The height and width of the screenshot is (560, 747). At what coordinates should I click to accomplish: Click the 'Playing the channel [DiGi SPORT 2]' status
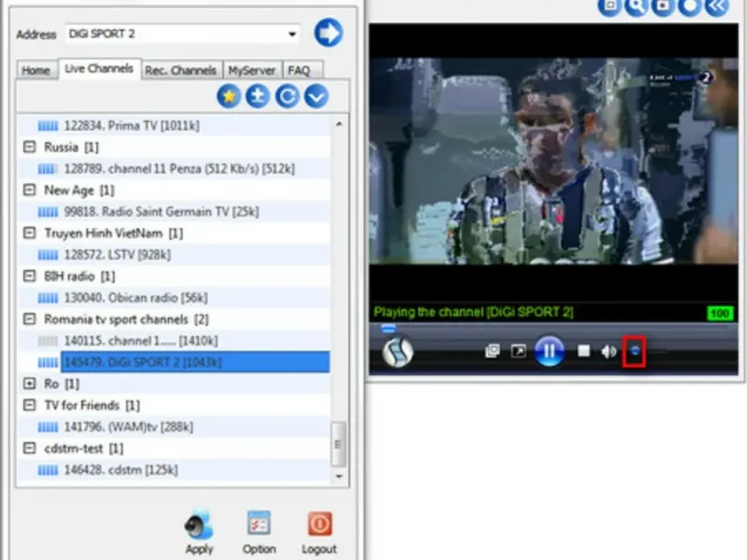tap(473, 313)
